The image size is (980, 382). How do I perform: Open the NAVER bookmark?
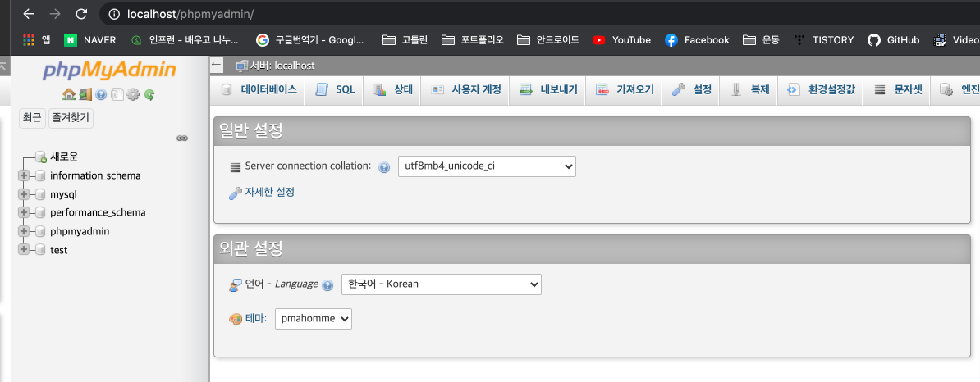click(90, 40)
